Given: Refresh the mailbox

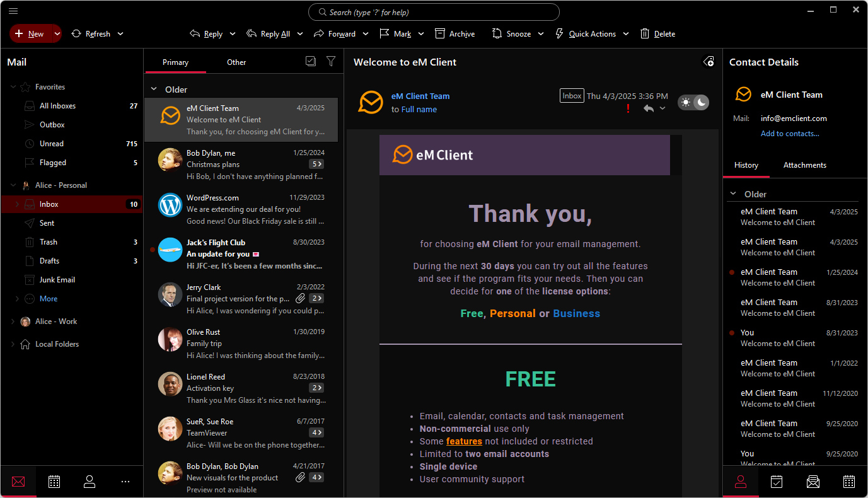Looking at the screenshot, I should [x=91, y=34].
